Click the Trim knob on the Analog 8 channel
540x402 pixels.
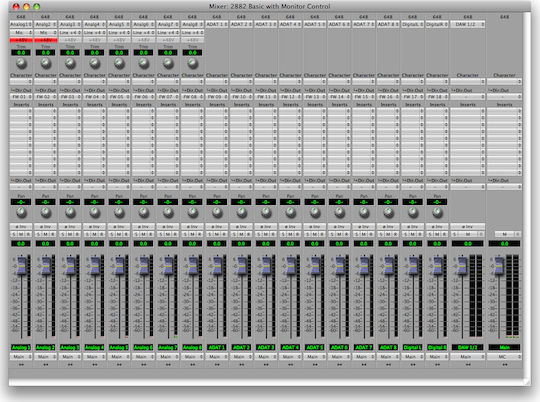point(193,63)
